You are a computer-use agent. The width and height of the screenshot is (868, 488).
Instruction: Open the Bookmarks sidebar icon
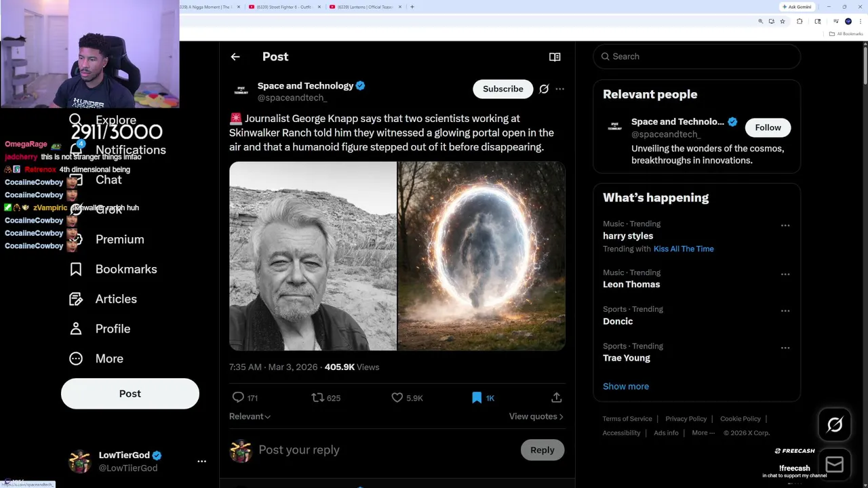76,269
